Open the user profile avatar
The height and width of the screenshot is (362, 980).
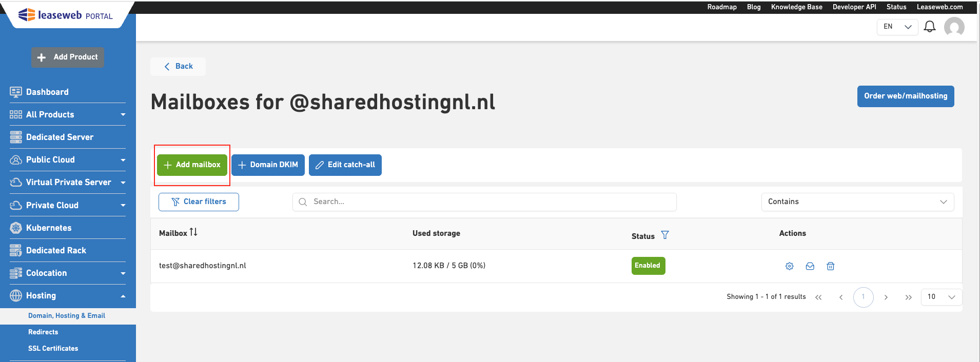954,27
